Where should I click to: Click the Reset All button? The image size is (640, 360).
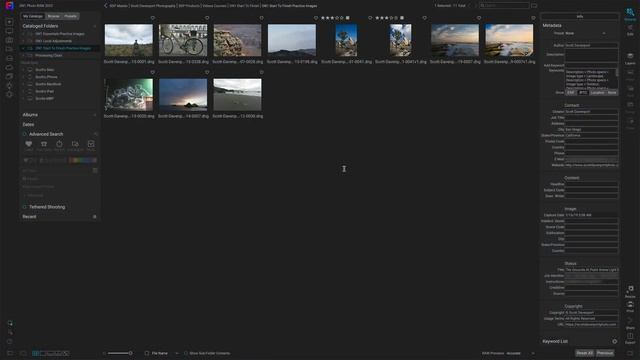(x=584, y=353)
